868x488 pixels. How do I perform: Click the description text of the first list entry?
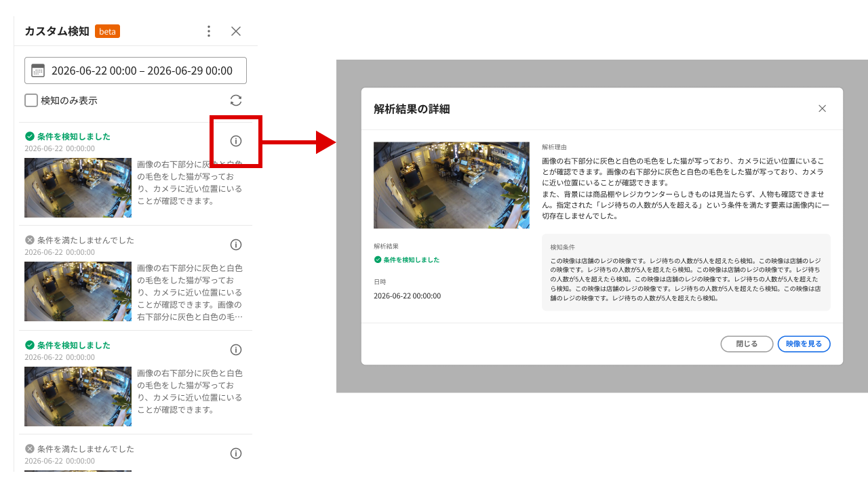point(190,183)
